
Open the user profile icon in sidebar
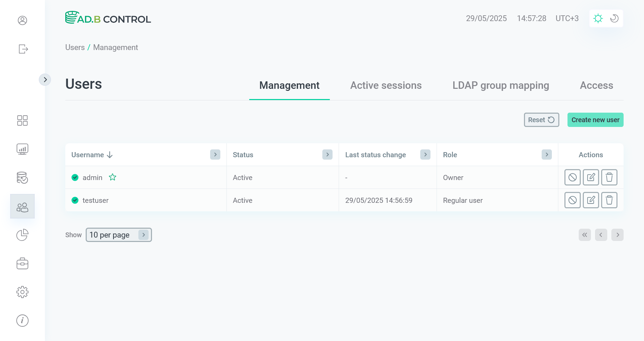pyautogui.click(x=22, y=20)
